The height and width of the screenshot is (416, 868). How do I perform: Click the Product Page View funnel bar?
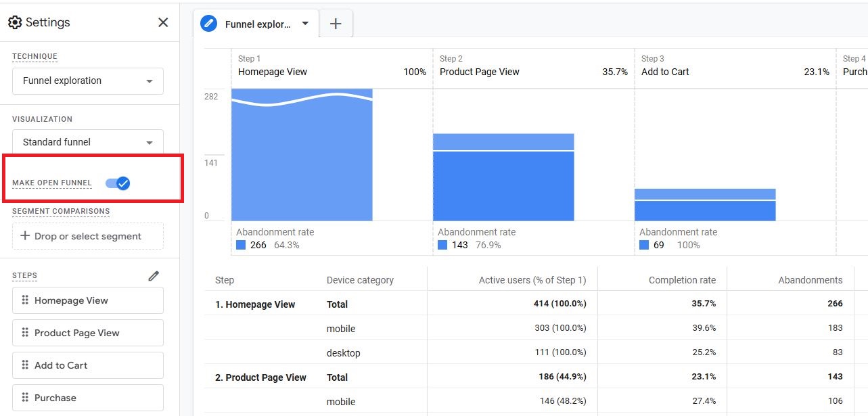tap(503, 177)
